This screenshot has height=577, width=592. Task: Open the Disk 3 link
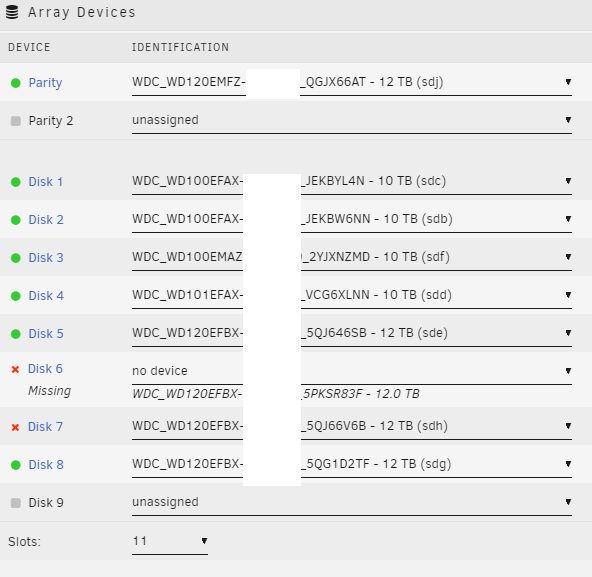[46, 258]
